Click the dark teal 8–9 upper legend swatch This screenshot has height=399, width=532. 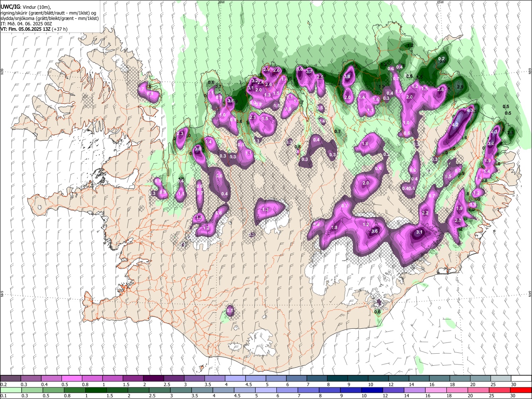click(337, 378)
